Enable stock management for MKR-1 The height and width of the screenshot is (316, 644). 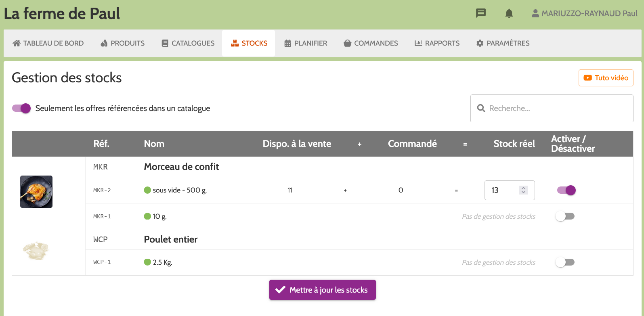click(565, 216)
